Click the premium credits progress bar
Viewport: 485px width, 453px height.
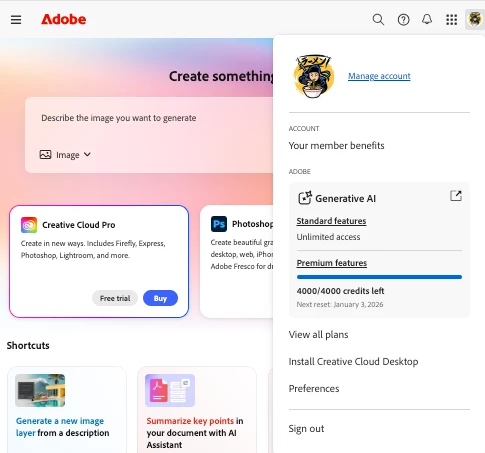379,277
